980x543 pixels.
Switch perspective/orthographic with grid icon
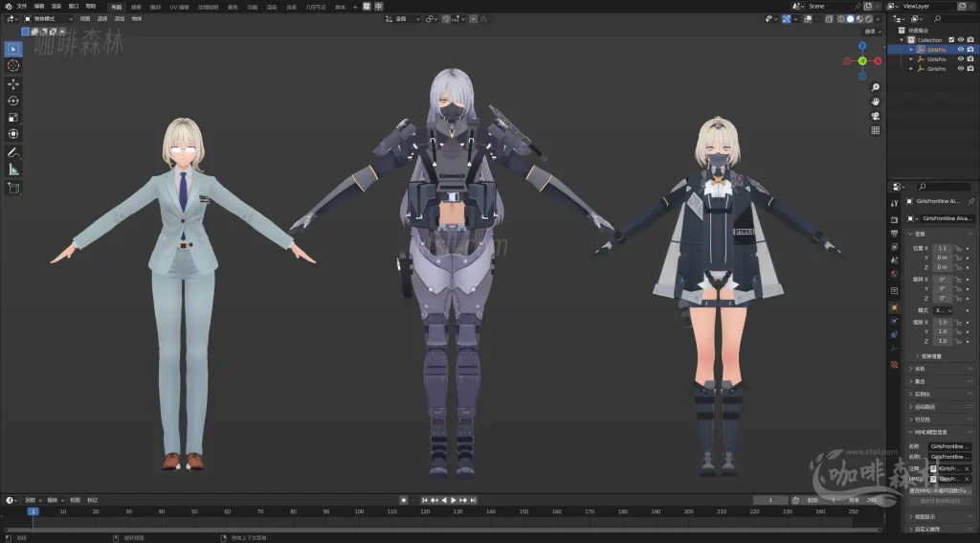[876, 130]
